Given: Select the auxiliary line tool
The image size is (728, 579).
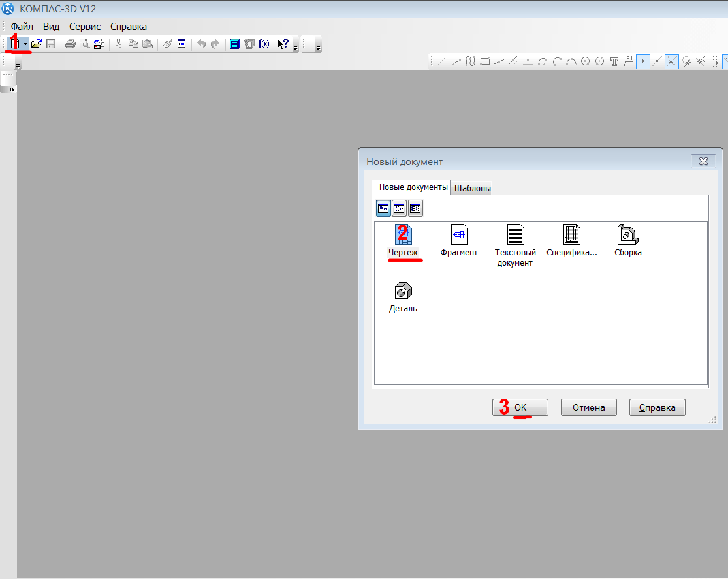Looking at the screenshot, I should 442,61.
